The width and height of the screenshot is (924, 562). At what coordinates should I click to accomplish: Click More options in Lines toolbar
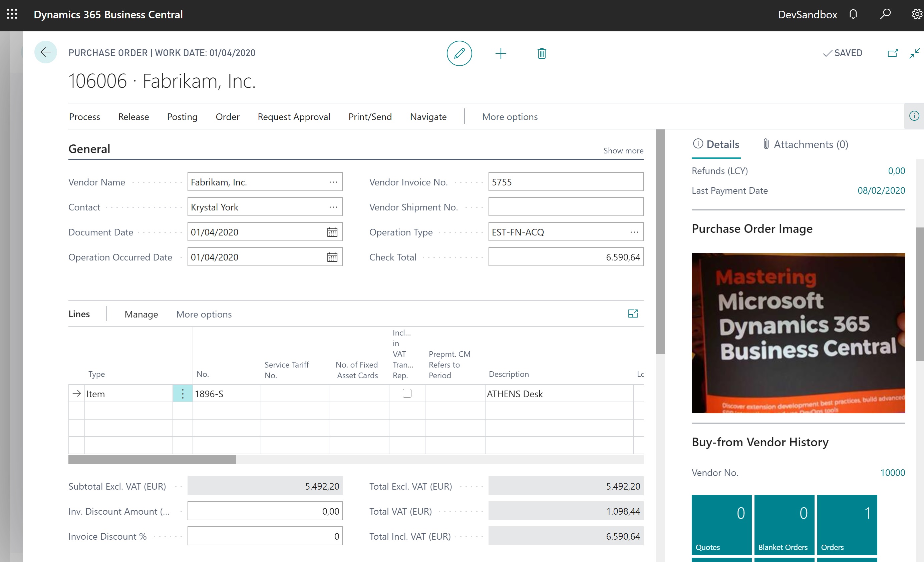click(204, 314)
